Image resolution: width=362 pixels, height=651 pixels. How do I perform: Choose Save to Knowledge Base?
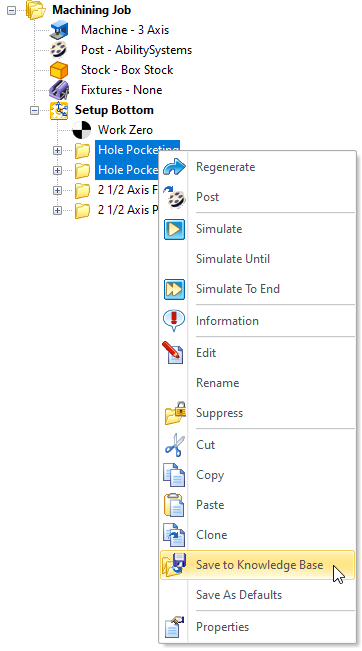(257, 565)
